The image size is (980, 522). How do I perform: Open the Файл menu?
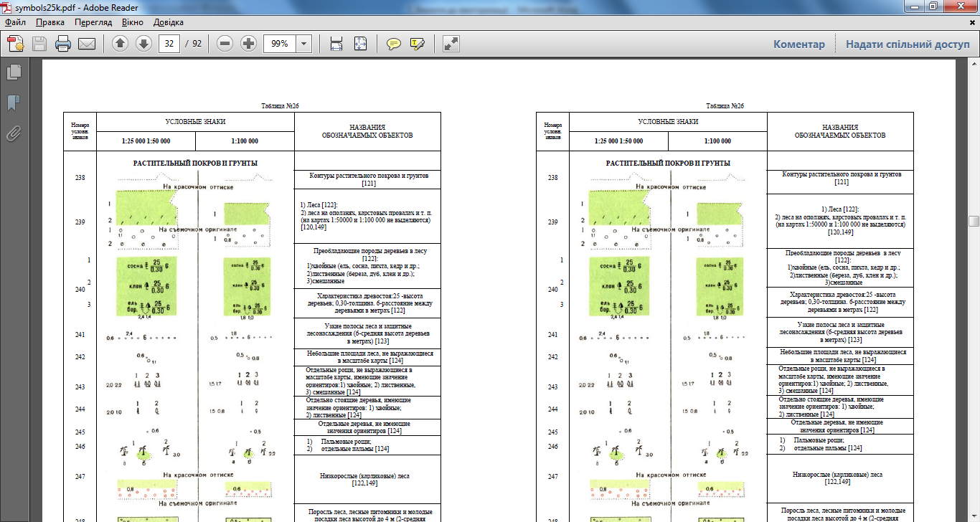pos(15,22)
